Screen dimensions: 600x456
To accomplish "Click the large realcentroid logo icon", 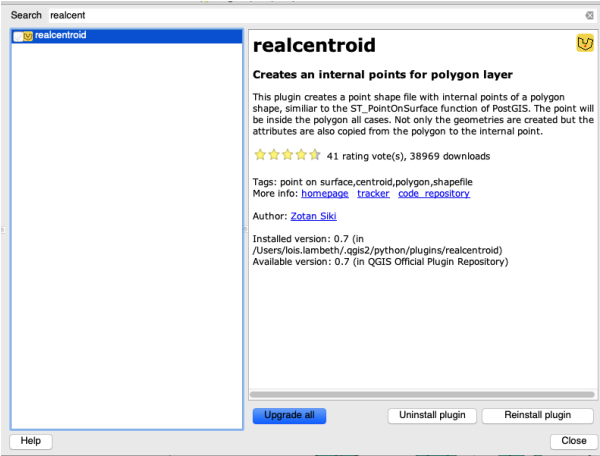I will [585, 43].
